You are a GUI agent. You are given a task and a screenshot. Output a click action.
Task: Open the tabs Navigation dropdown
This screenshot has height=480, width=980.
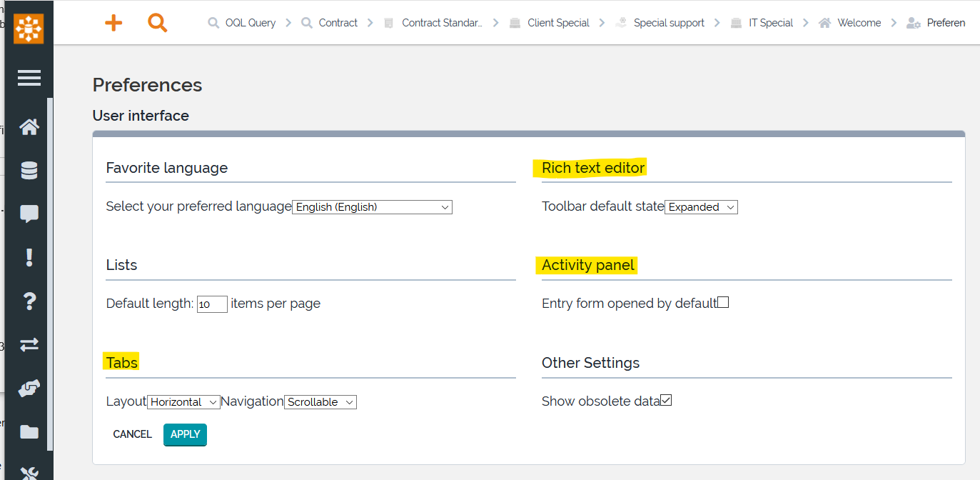coord(320,402)
